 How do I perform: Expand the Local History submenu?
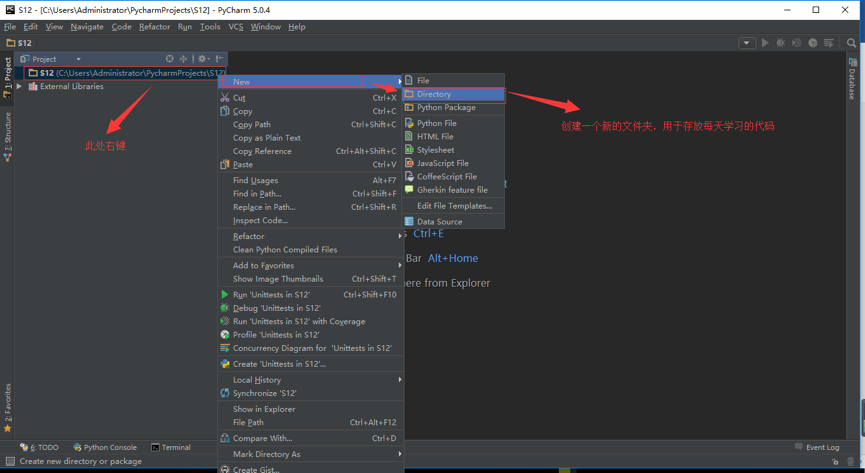[x=311, y=380]
